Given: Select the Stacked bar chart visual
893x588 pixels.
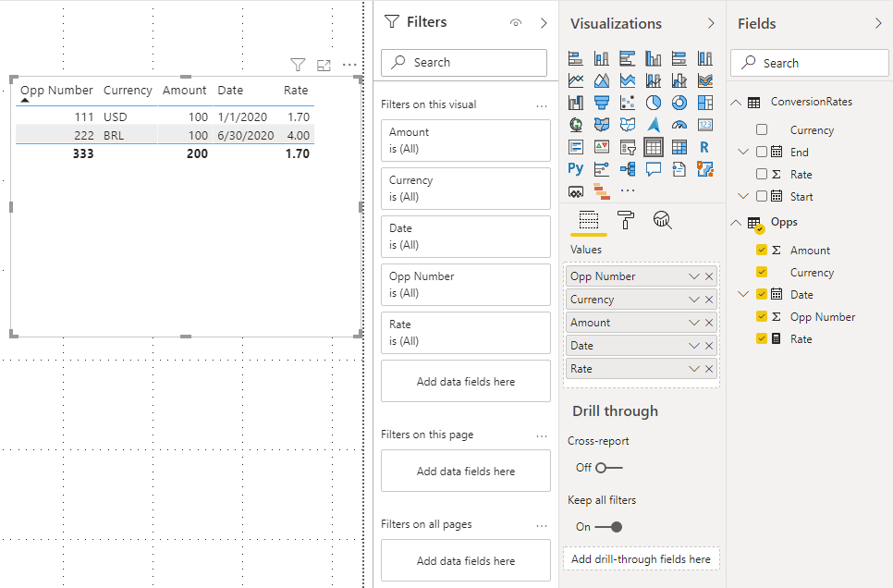Looking at the screenshot, I should click(x=576, y=58).
